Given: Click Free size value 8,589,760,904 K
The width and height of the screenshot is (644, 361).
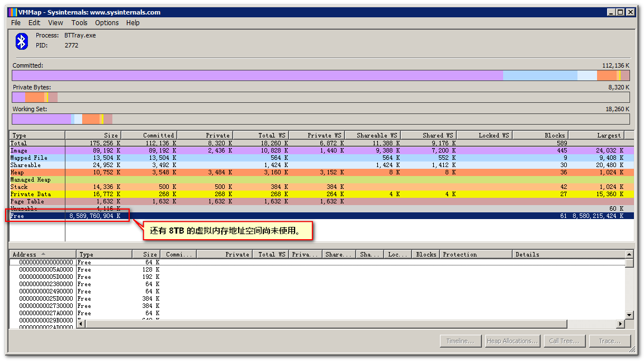Looking at the screenshot, I should (x=95, y=216).
